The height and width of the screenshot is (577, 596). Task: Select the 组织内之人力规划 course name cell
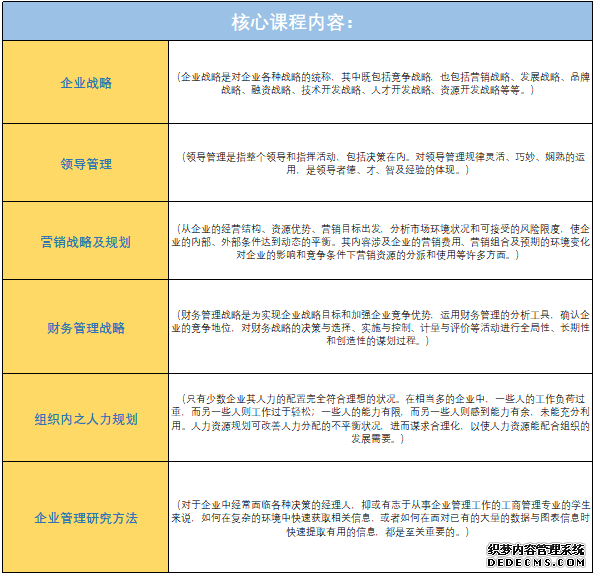click(x=86, y=418)
